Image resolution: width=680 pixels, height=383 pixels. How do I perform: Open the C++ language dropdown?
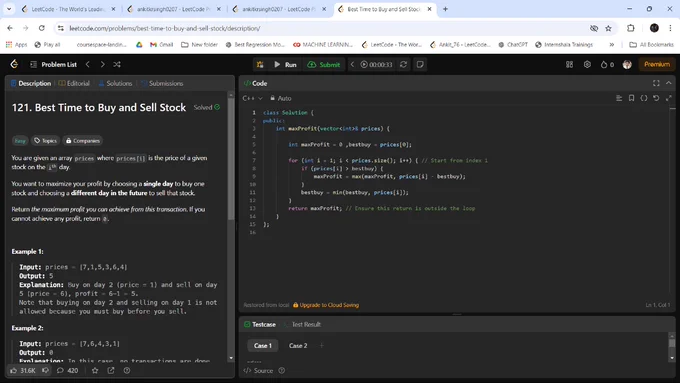[x=252, y=98]
